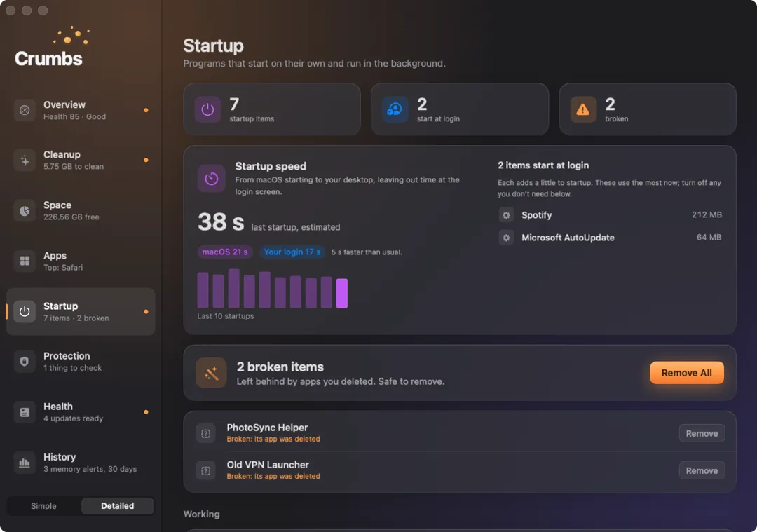
Task: Click the 2 items start at login heading
Action: click(x=543, y=165)
